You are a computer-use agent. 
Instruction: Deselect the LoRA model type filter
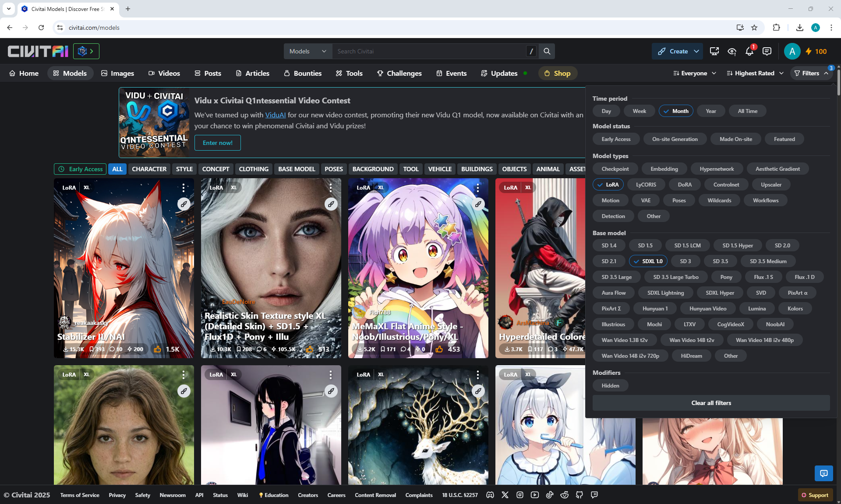tap(608, 185)
